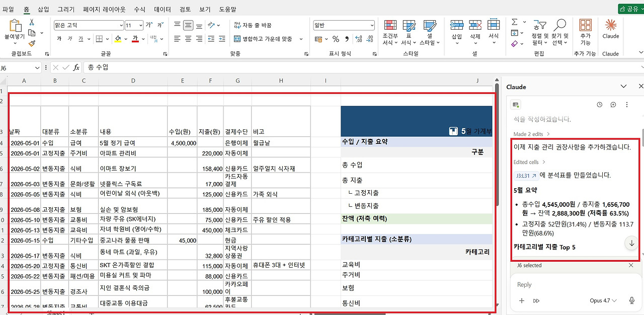Screen dimensions: 644x315
Task: Click the 공유 share button
Action: click(630, 9)
